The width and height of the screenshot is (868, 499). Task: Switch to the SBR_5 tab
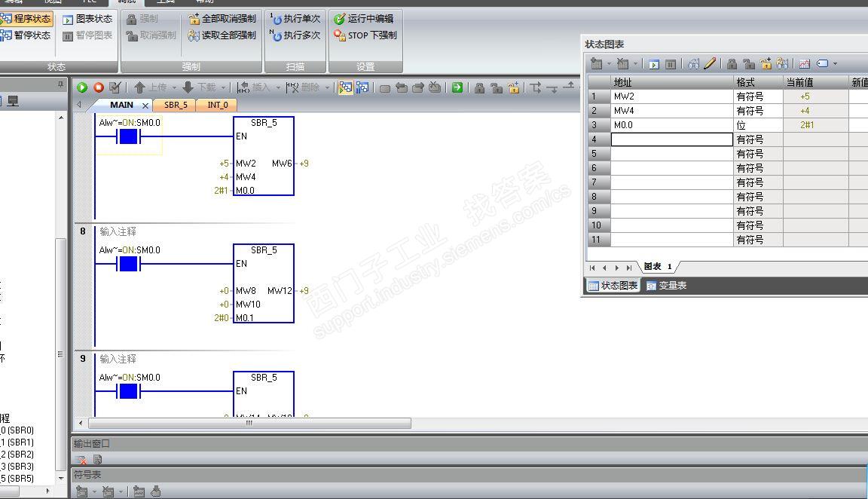[176, 105]
